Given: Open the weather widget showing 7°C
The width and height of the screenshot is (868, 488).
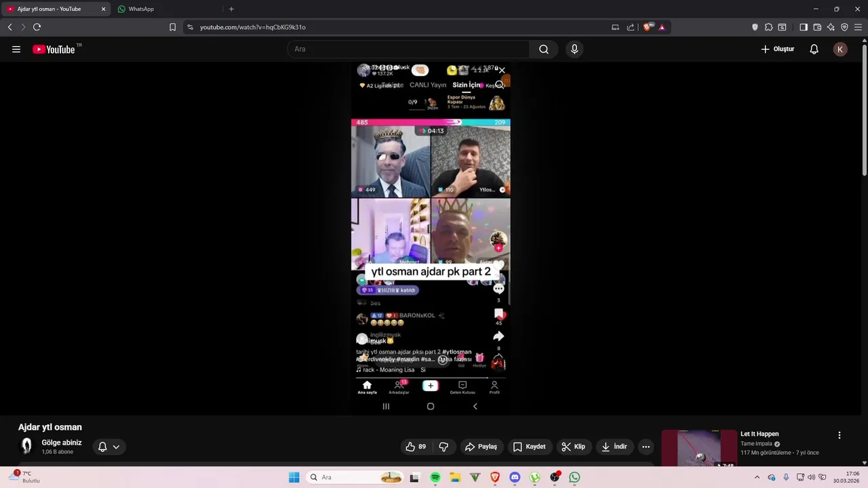Looking at the screenshot, I should click(x=24, y=477).
